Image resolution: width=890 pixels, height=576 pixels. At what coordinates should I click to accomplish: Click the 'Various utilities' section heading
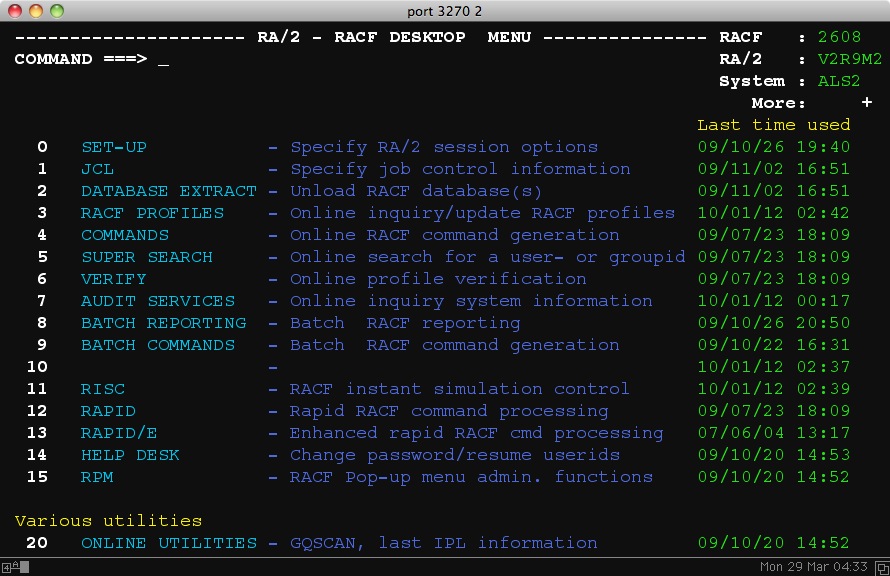click(x=108, y=521)
